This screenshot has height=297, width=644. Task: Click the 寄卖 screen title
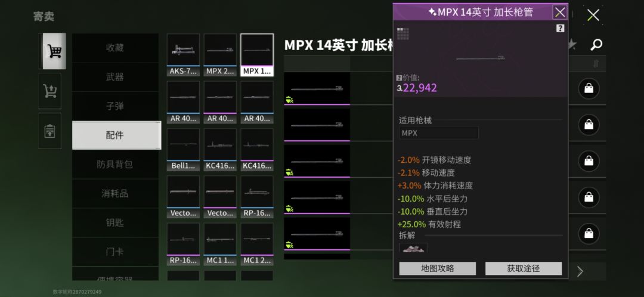(44, 17)
